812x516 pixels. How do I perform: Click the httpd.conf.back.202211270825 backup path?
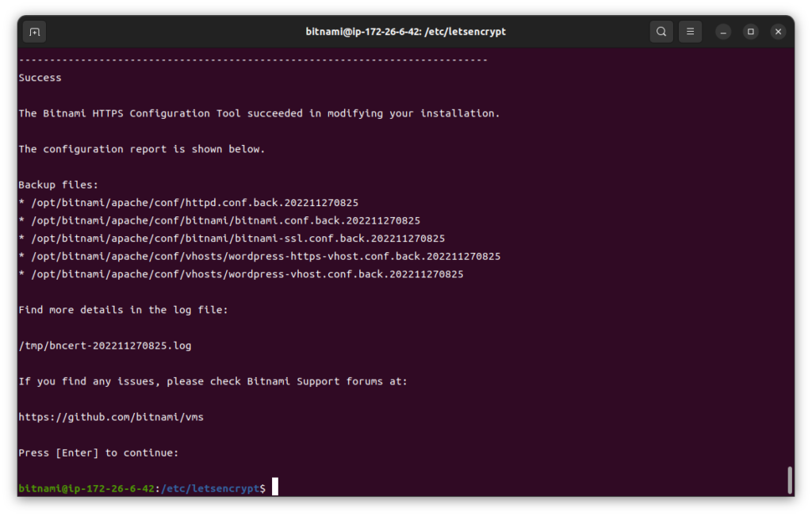tap(195, 203)
